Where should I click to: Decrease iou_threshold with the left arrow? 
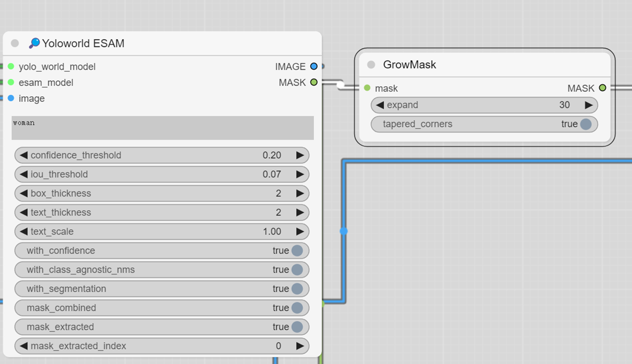(24, 174)
